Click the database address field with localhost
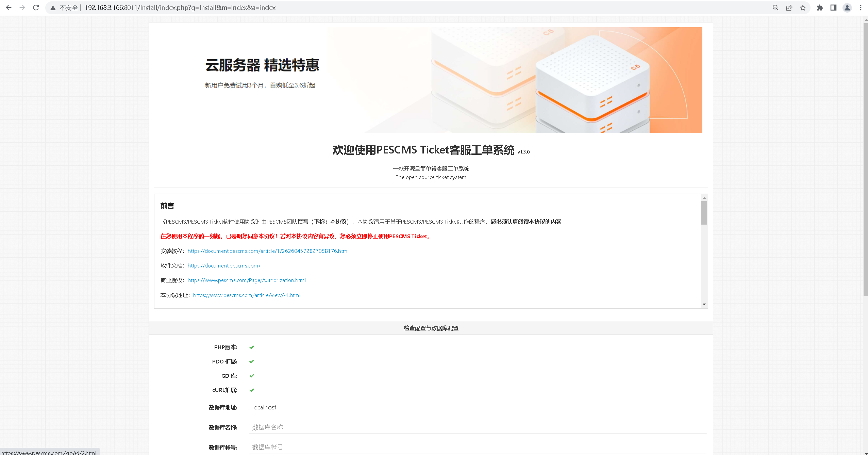 click(x=478, y=407)
